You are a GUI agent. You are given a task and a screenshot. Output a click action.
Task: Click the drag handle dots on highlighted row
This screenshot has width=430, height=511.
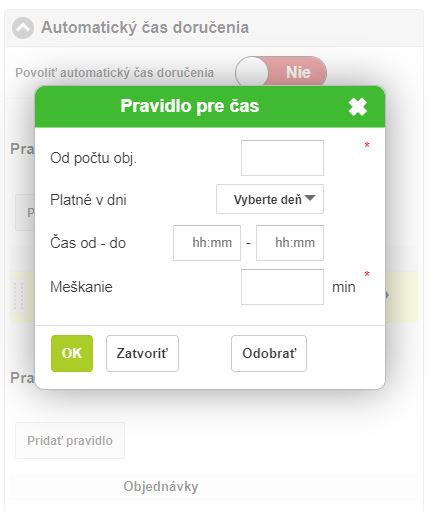(x=19, y=296)
